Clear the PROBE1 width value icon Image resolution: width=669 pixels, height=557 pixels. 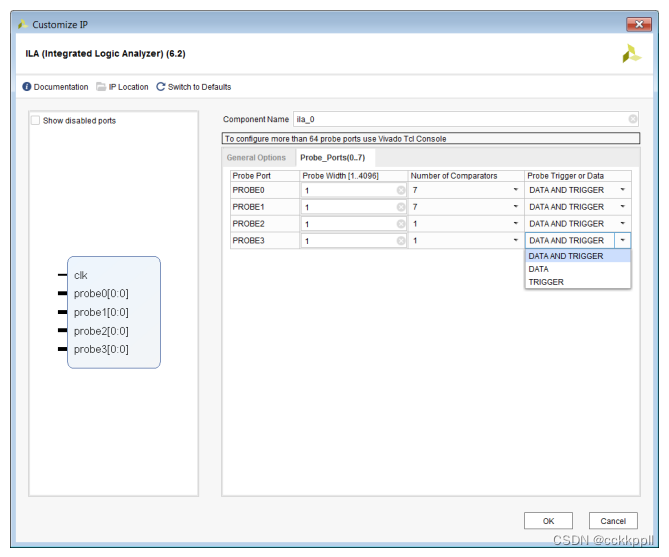click(401, 207)
